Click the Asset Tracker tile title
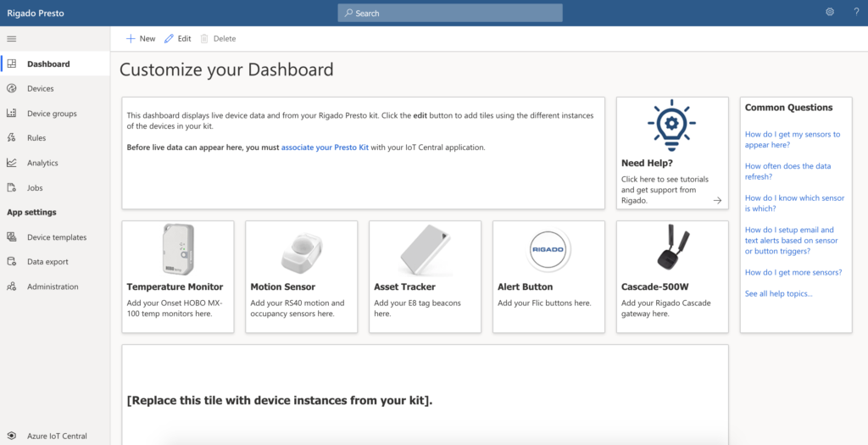This screenshot has height=445, width=868. click(x=404, y=286)
